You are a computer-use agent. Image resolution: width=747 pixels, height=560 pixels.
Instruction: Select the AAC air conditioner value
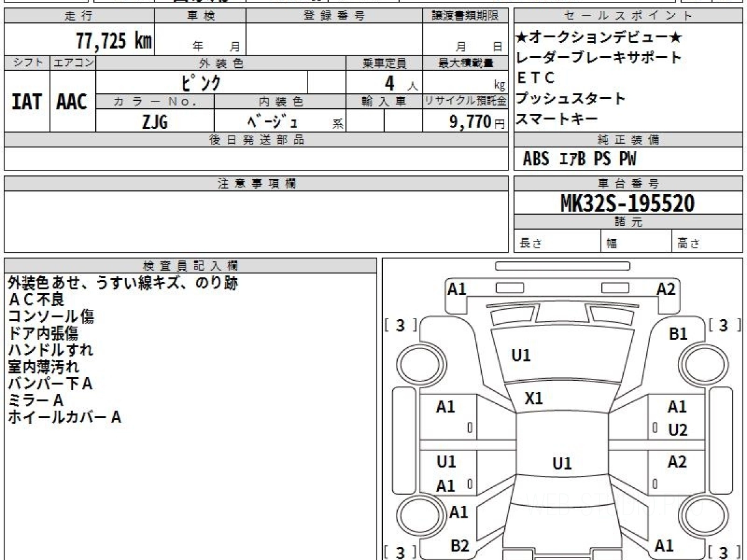coord(72,101)
